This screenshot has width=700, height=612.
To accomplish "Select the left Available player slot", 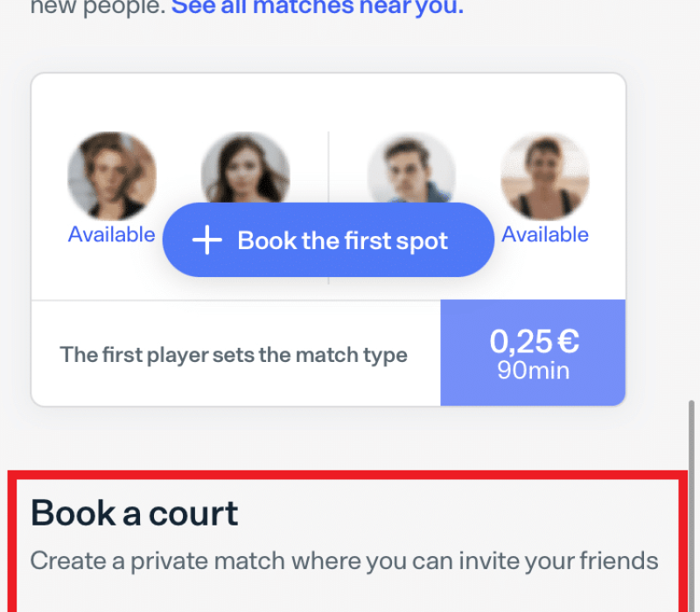I will 111,234.
